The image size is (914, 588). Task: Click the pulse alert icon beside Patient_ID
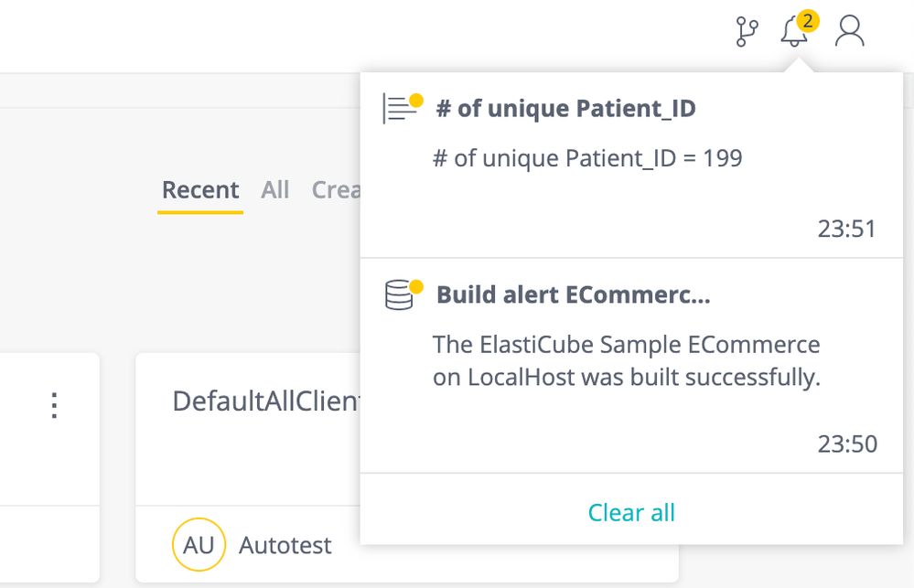(x=398, y=110)
